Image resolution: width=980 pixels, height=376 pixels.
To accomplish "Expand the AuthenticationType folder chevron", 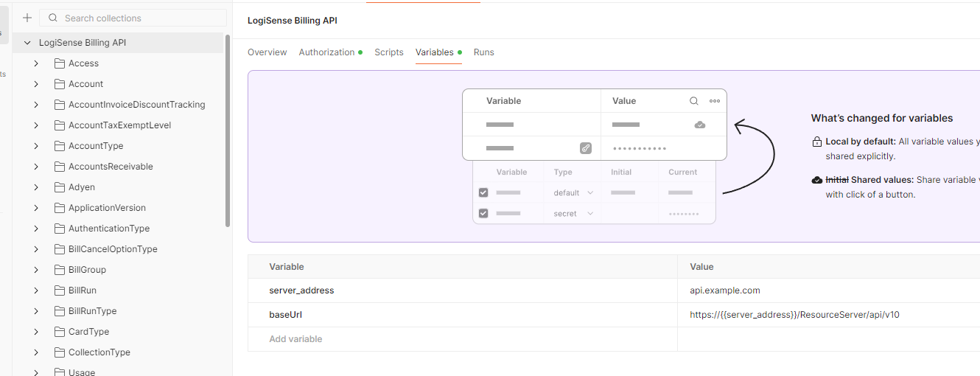I will coord(36,229).
